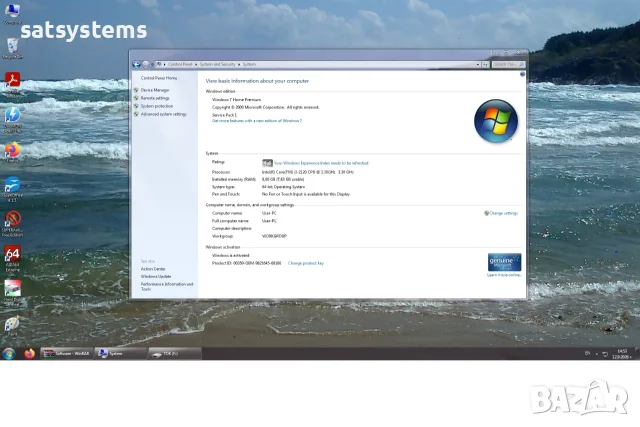Viewport: 640px width, 427px height.
Task: Open Performance Information and Tools link
Action: (x=167, y=287)
